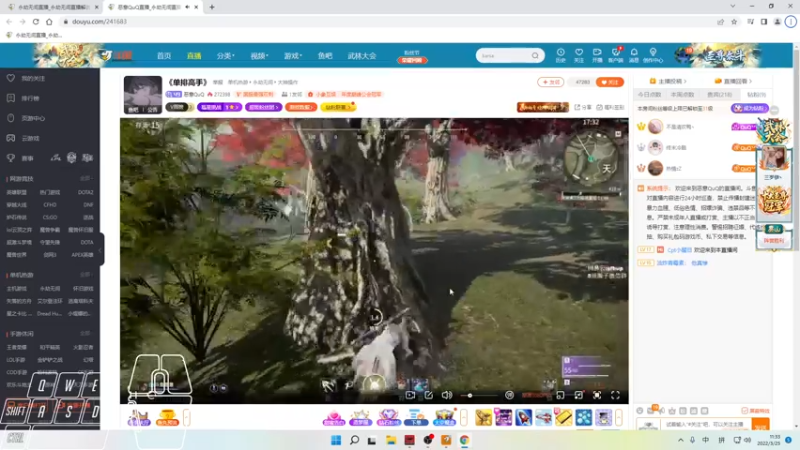Click 武林大会 in top navigation
The height and width of the screenshot is (450, 800).
click(362, 56)
